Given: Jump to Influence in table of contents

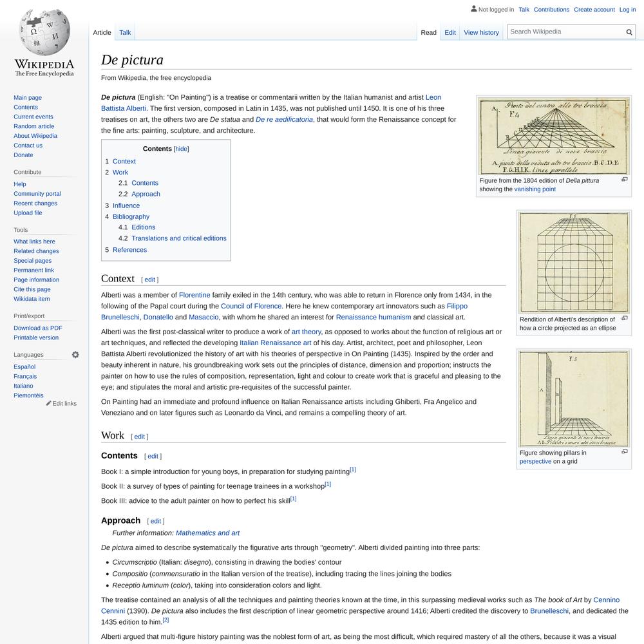Looking at the screenshot, I should point(126,205).
